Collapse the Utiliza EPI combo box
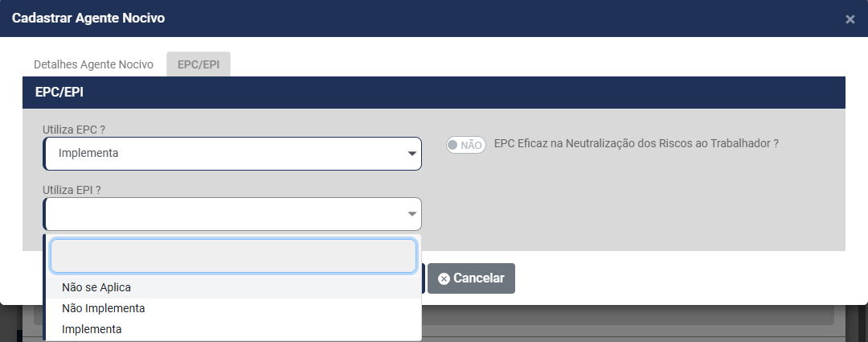868x342 pixels. pyautogui.click(x=225, y=214)
